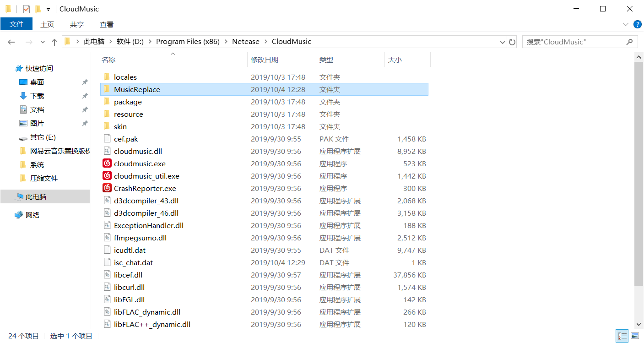This screenshot has width=644, height=343.
Task: Expand the recent locations dropdown arrow
Action: pyautogui.click(x=43, y=42)
